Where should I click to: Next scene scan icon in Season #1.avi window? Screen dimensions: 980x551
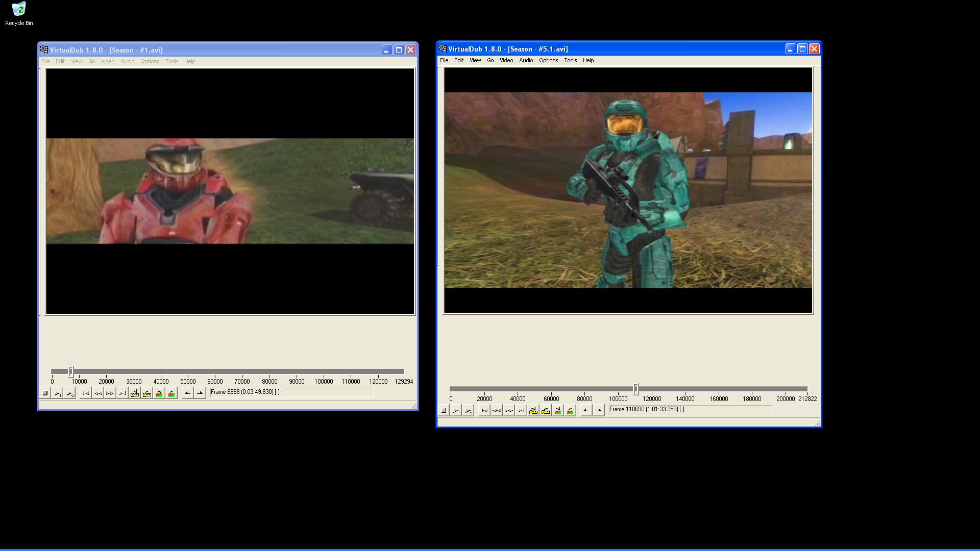pos(171,393)
